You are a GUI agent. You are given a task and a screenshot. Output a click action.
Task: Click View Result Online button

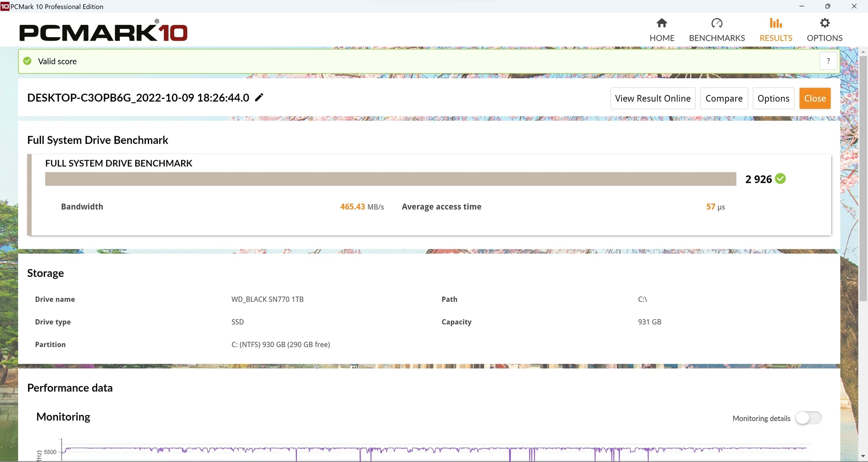653,98
